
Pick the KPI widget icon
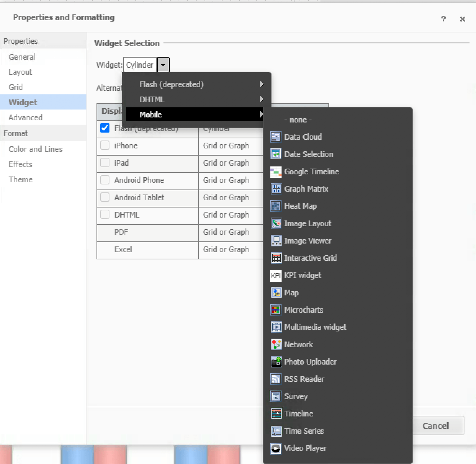coord(276,275)
